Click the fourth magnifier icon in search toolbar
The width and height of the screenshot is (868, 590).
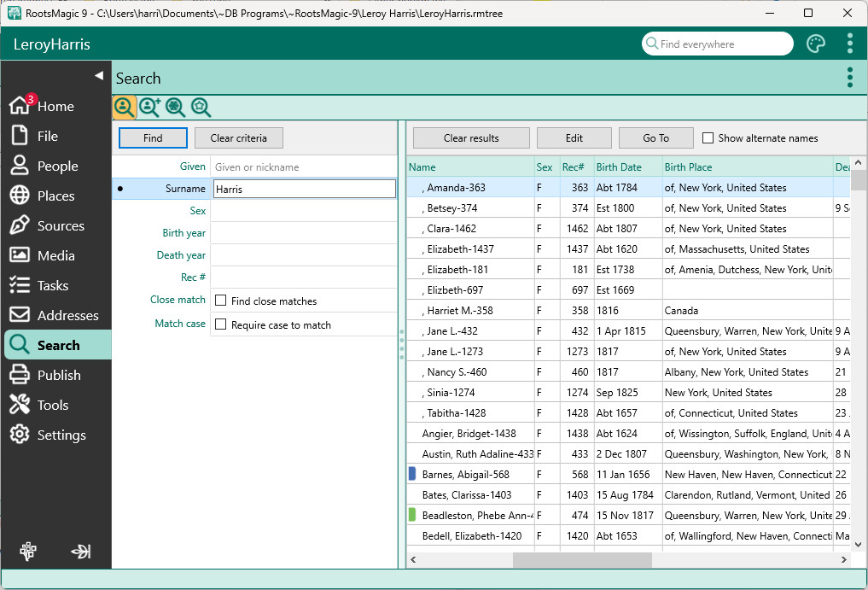click(201, 107)
